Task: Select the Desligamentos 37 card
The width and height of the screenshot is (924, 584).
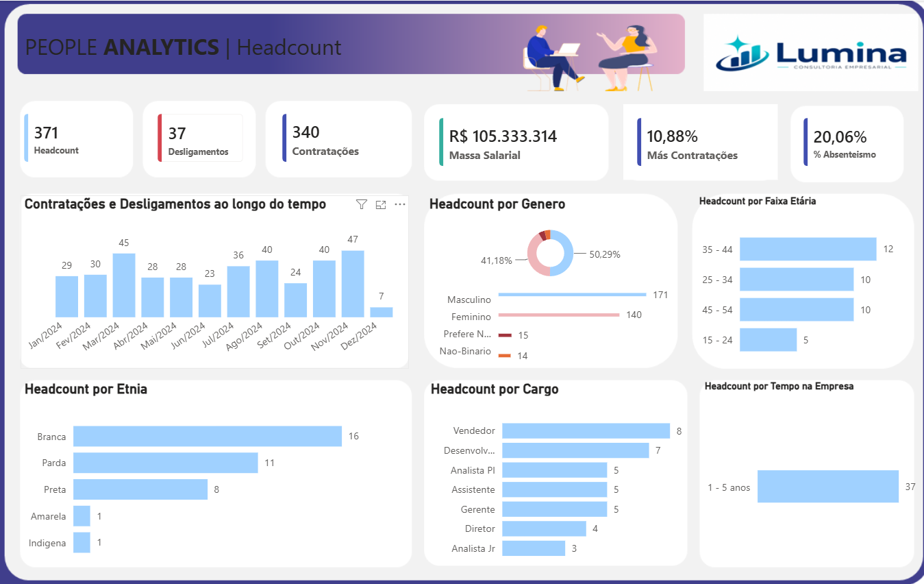Action: 199,139
